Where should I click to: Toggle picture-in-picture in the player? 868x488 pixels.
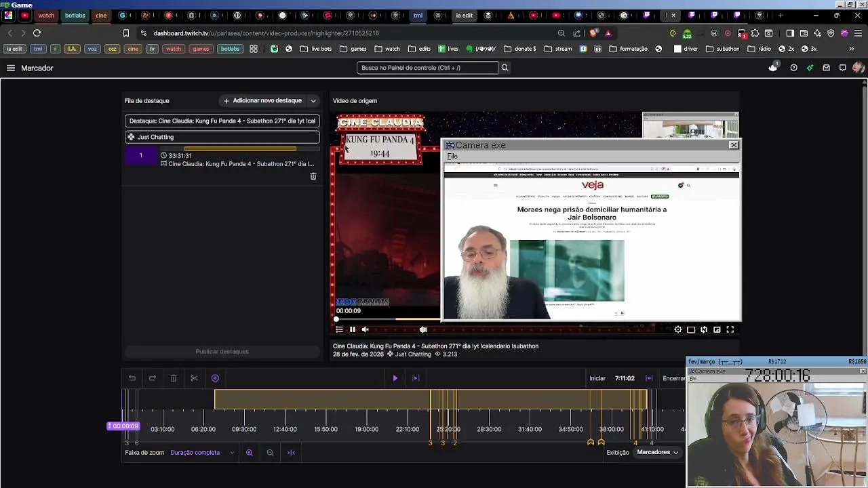pos(717,329)
